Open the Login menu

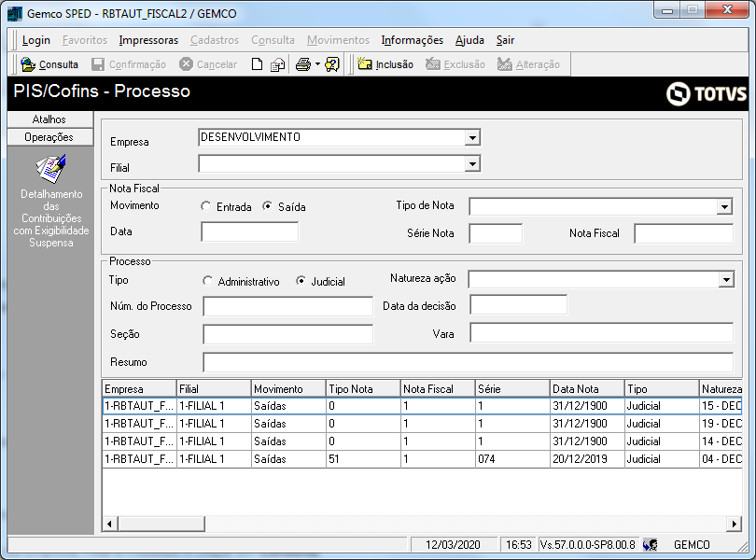[x=36, y=40]
